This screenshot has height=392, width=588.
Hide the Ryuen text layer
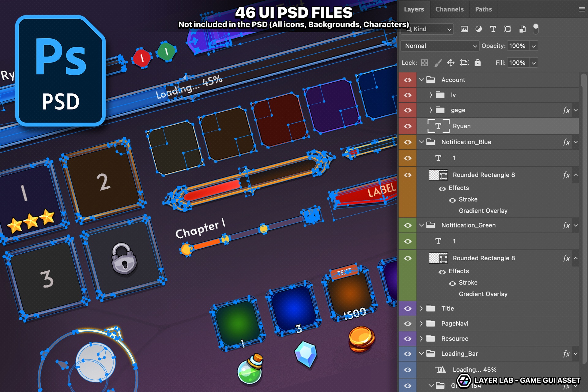408,126
